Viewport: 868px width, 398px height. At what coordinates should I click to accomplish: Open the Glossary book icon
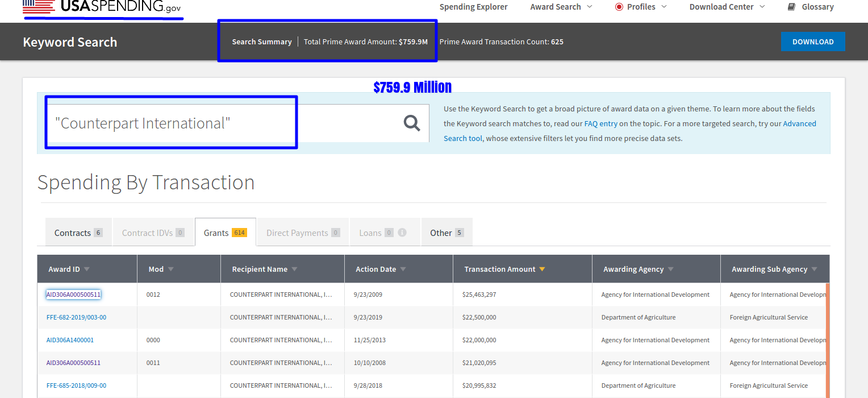click(791, 7)
